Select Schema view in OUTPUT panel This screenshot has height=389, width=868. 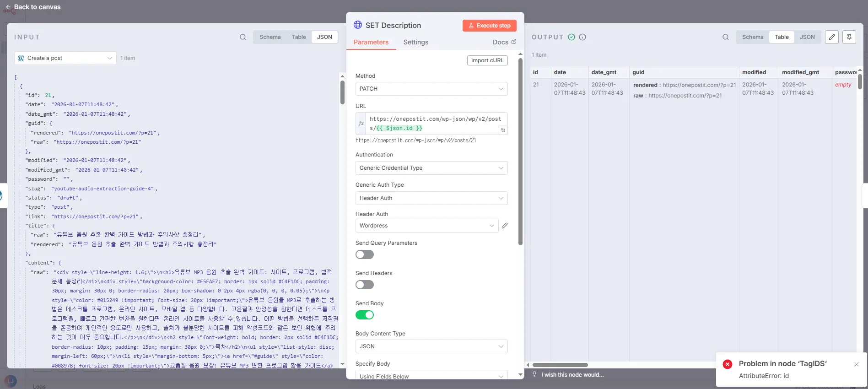coord(753,37)
